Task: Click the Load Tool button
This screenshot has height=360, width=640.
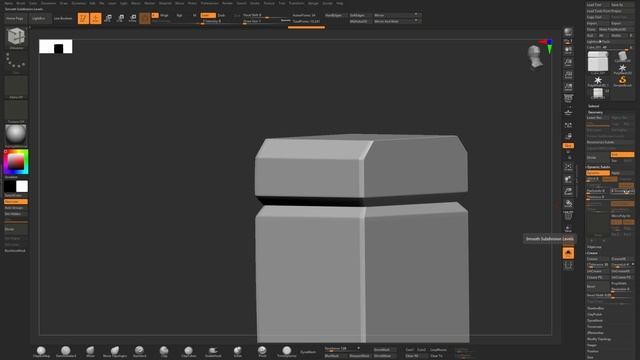Action: pos(598,5)
